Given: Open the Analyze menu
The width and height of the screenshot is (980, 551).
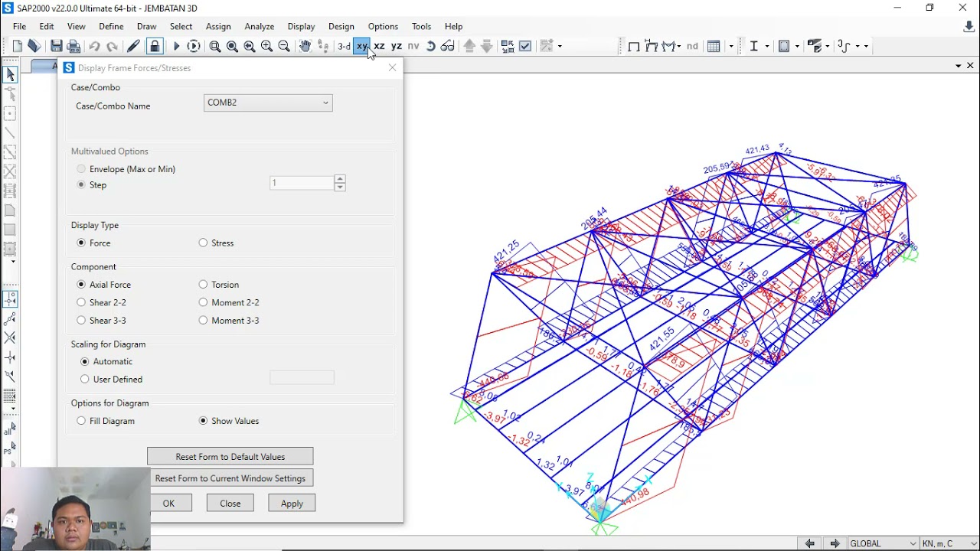Looking at the screenshot, I should pyautogui.click(x=260, y=26).
